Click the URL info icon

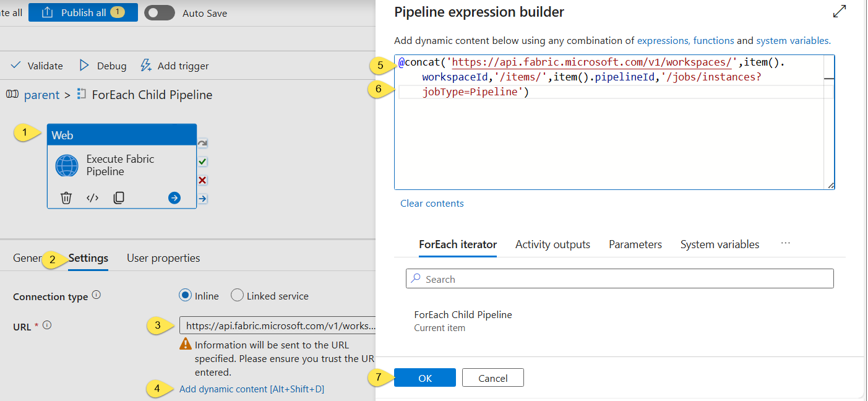[47, 325]
